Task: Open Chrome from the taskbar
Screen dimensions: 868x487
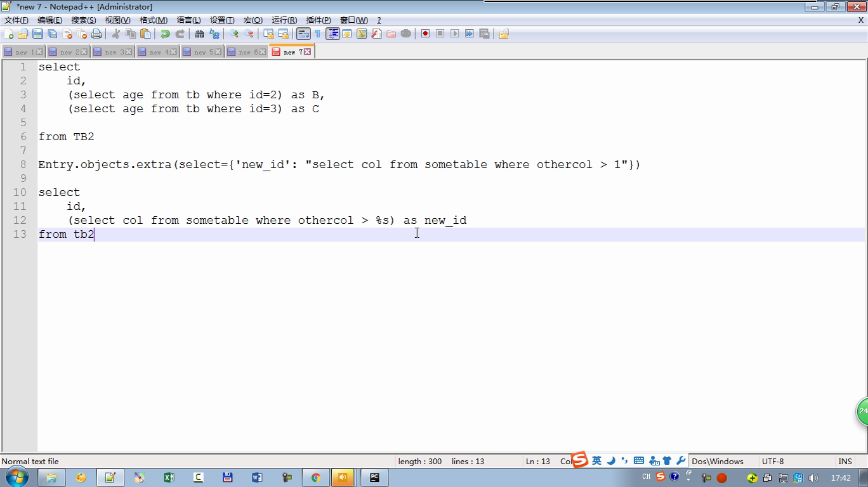Action: 315,477
